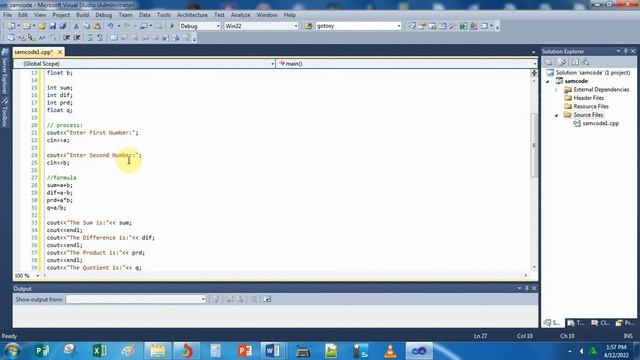Select the Header Files folder
Screen dimensions: 640x360
(x=589, y=98)
